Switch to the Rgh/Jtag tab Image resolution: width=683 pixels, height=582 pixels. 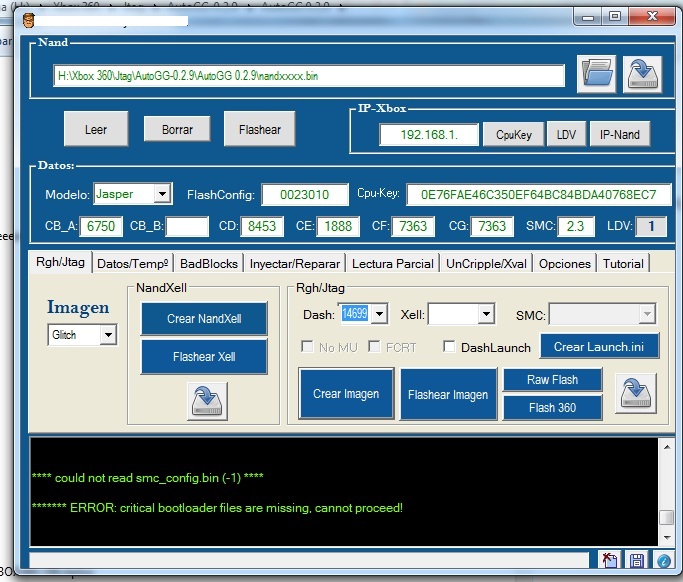coord(60,262)
